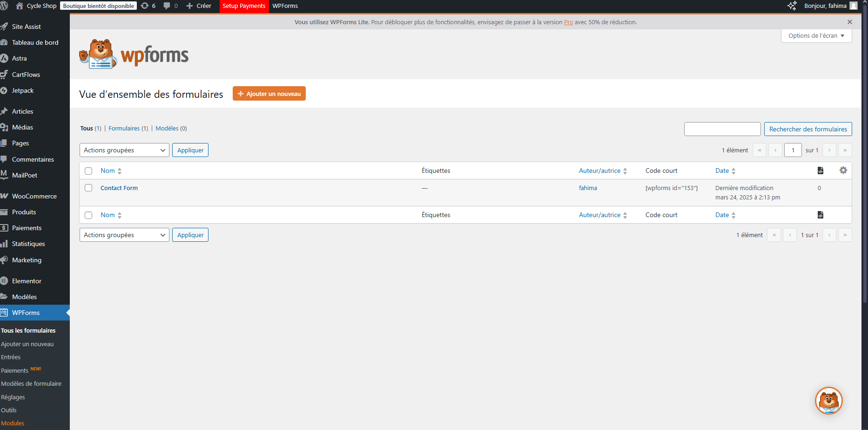Open the Cycle Shop home icon
The width and height of the screenshot is (868, 430).
20,6
